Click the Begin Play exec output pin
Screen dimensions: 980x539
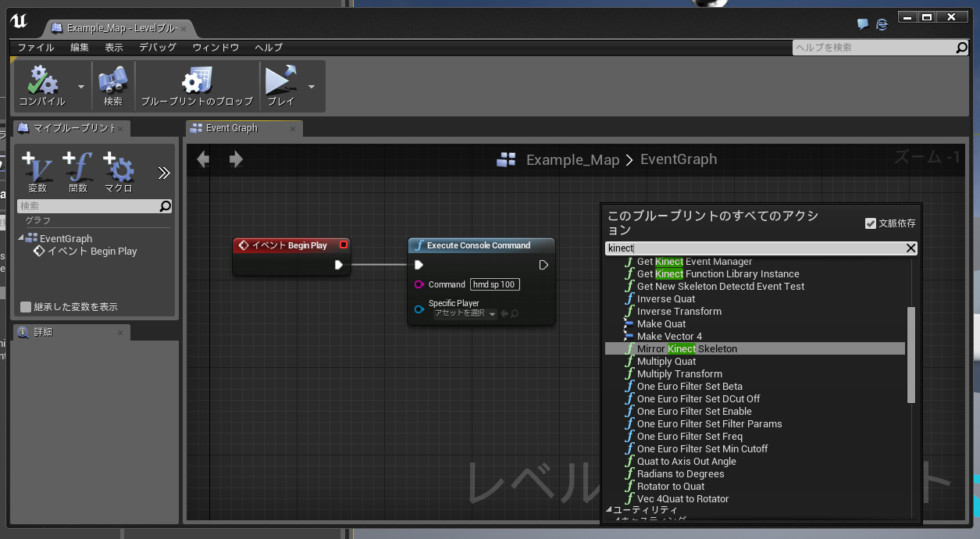(339, 265)
